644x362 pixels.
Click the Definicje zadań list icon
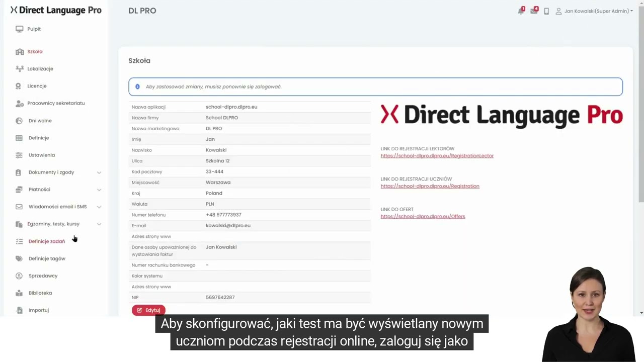19,241
